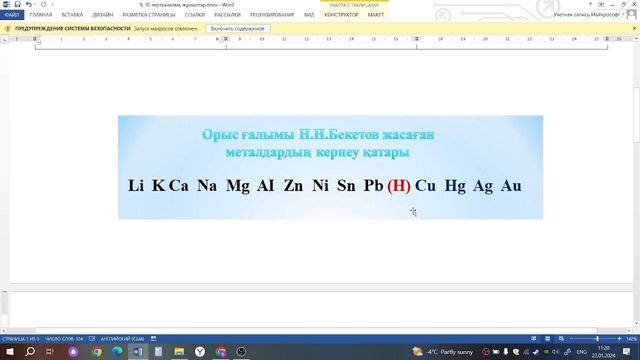
Task: Click the Cu element in the series
Action: tap(425, 185)
